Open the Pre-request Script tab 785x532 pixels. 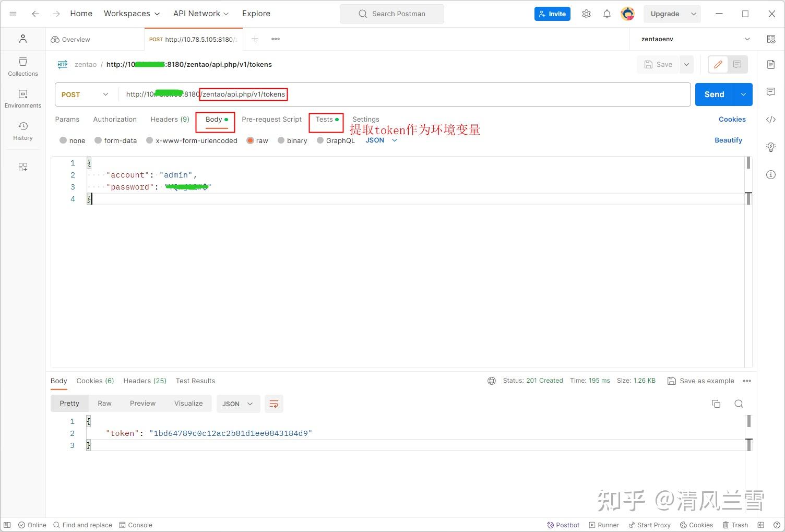[x=271, y=120]
